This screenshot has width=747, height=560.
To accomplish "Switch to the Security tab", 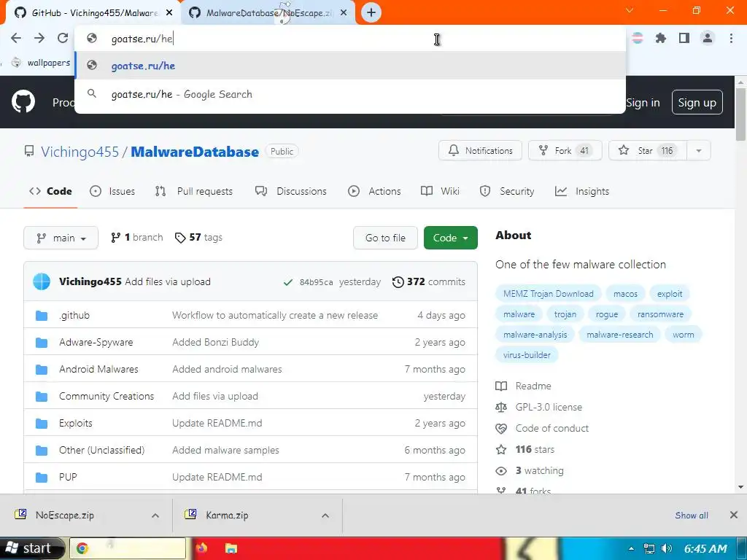I will (507, 192).
